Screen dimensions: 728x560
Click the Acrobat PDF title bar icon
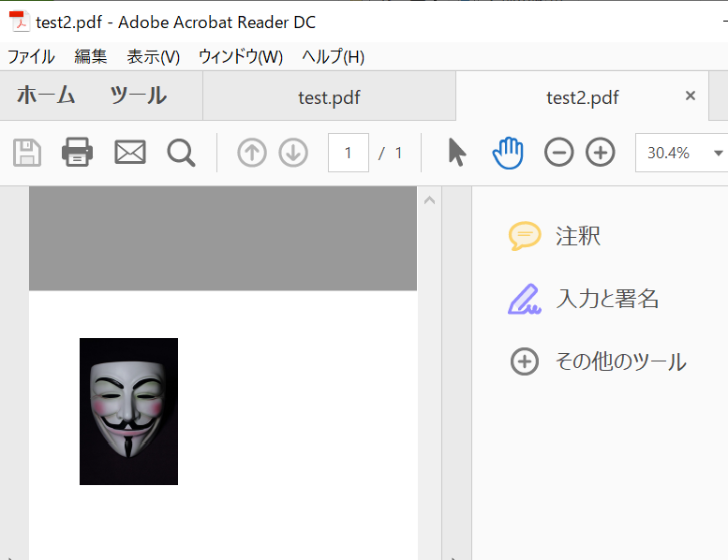pyautogui.click(x=20, y=22)
